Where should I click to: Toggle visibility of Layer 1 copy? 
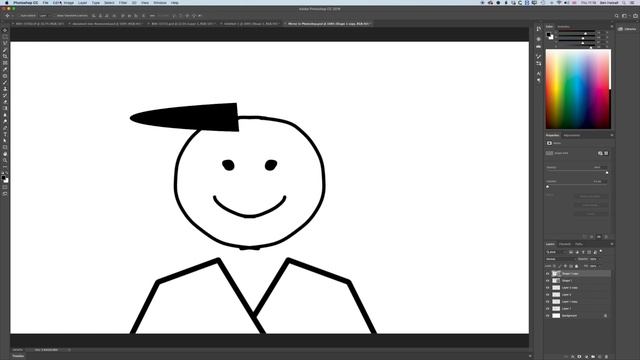pyautogui.click(x=548, y=302)
